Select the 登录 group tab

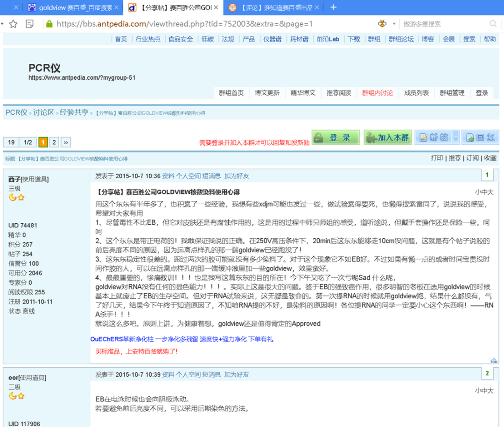click(x=482, y=93)
